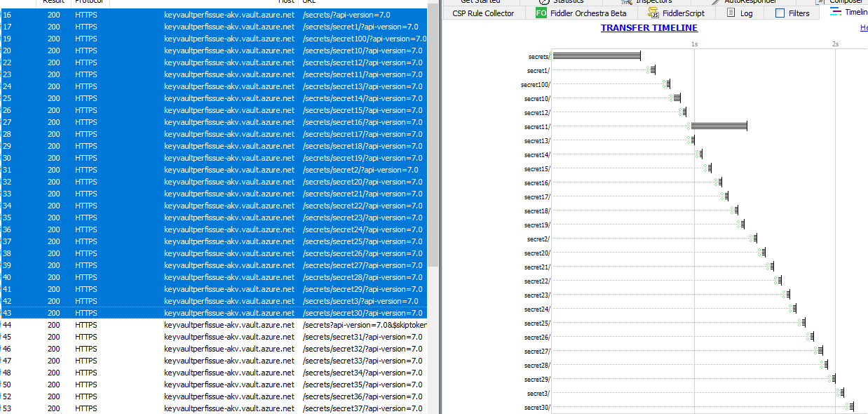Click the secret10/ transfer bar in timeline
The height and width of the screenshot is (414, 868).
(676, 98)
